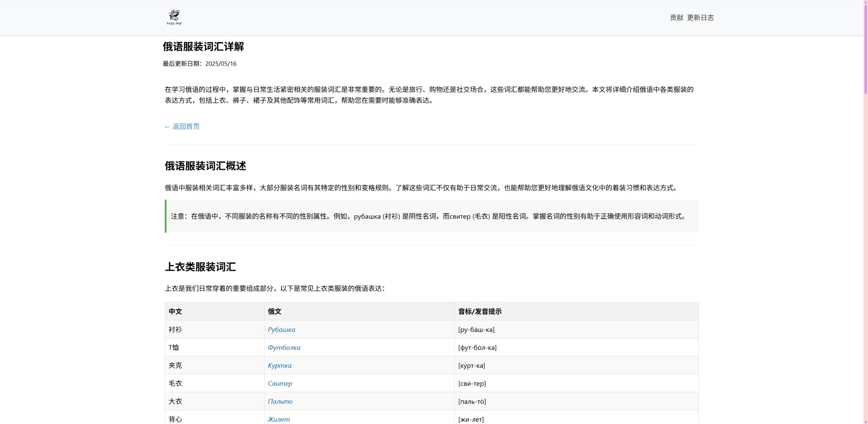Click the 返回首页 link to go home
The width and height of the screenshot is (868, 424).
pos(182,126)
